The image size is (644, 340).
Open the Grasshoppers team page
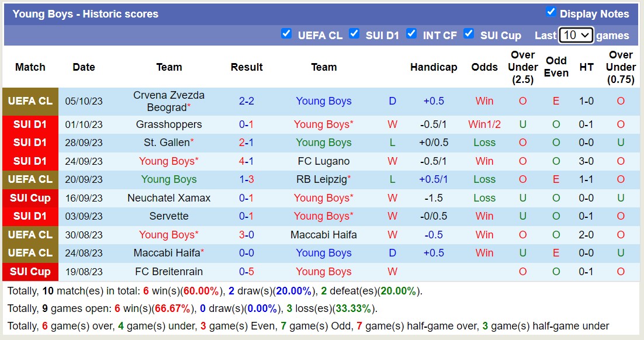coord(168,124)
